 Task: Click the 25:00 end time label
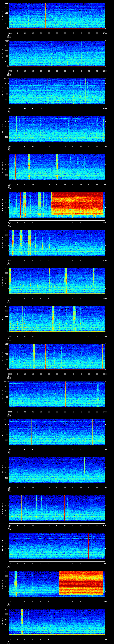pos(105,336)
